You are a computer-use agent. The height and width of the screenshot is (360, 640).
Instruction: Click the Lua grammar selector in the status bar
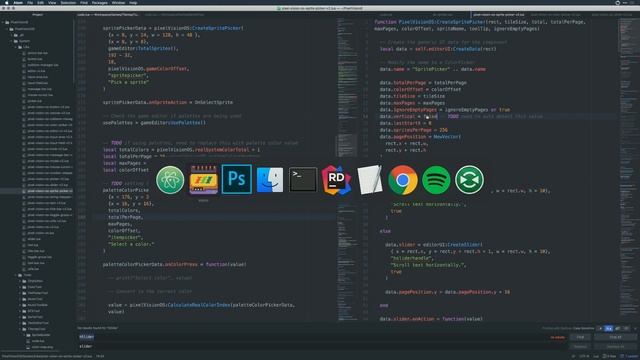tap(596, 356)
